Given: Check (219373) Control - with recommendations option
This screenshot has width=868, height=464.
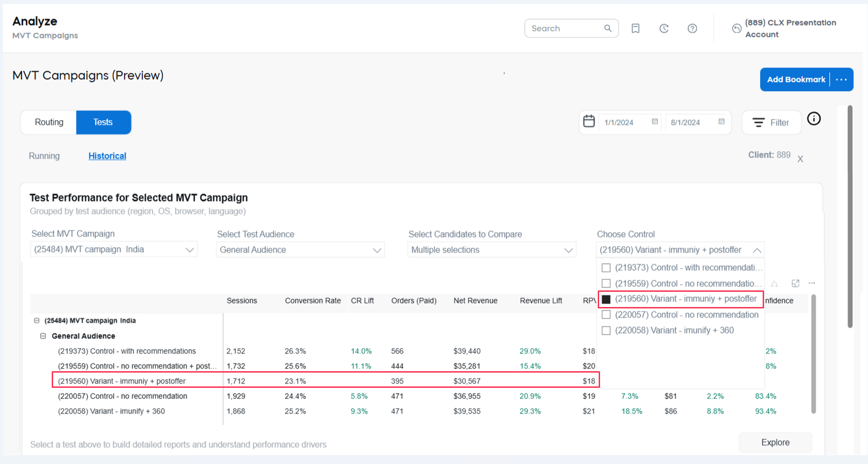Looking at the screenshot, I should (606, 268).
